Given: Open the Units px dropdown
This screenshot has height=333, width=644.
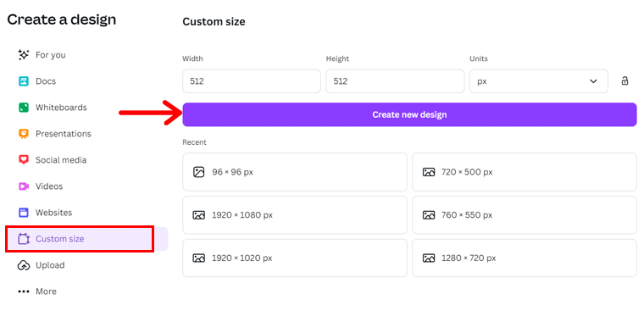Looking at the screenshot, I should coord(538,81).
